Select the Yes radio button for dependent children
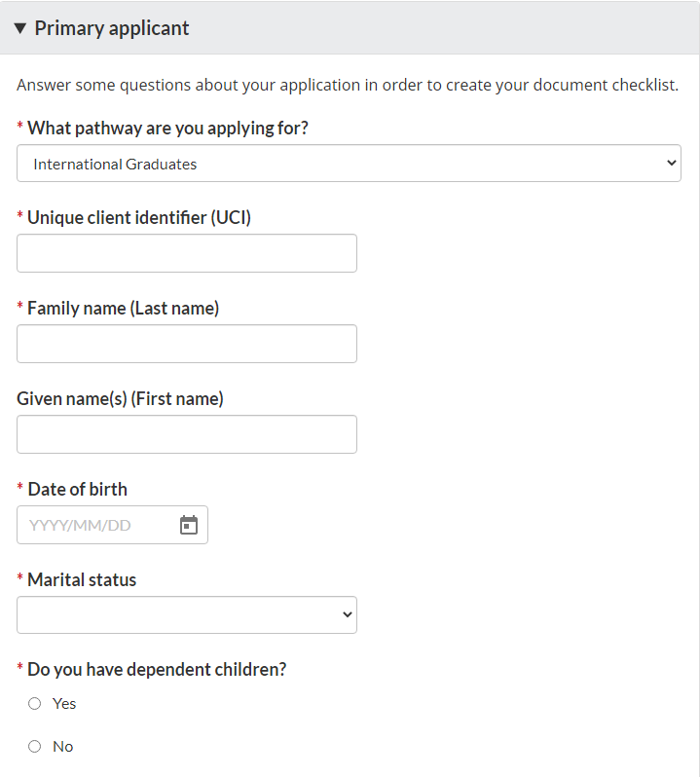The image size is (700, 777). click(35, 703)
